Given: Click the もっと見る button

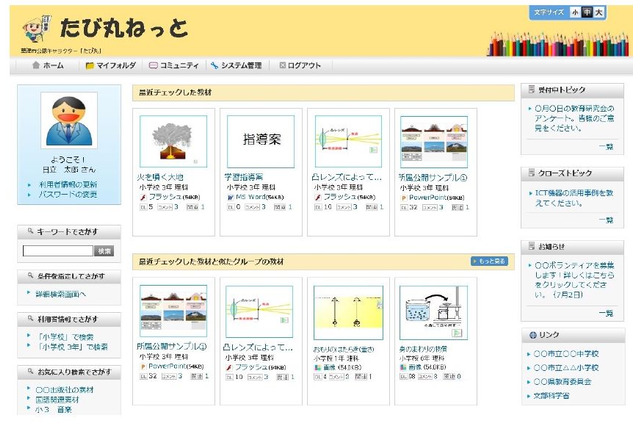Looking at the screenshot, I should point(489,261).
